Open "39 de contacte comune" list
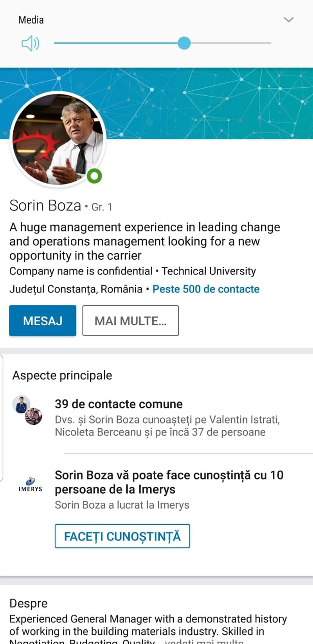Screen dimensions: 313x644 [x=119, y=404]
